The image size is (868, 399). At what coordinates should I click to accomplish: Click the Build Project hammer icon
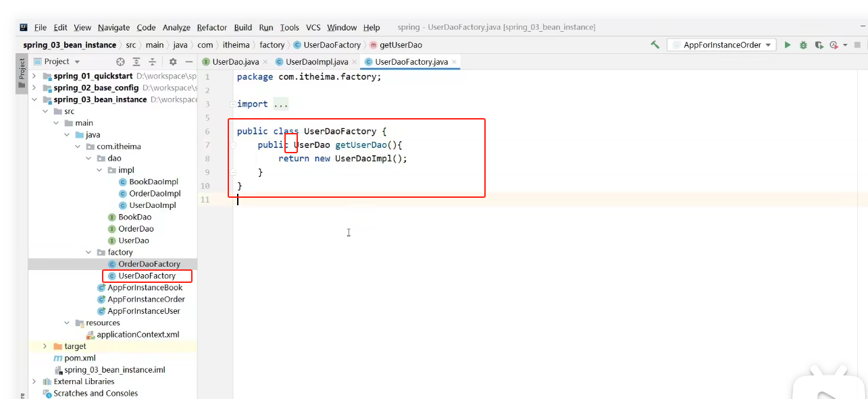pyautogui.click(x=655, y=45)
